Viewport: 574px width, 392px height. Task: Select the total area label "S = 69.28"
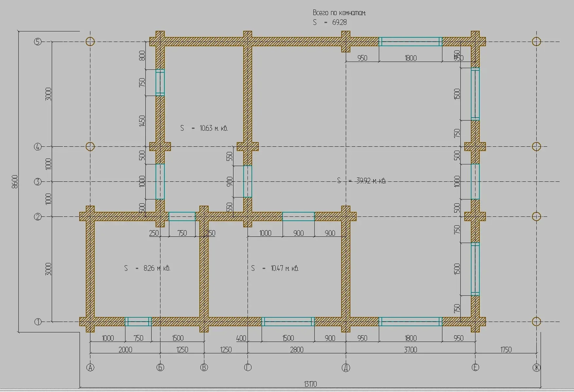click(x=330, y=22)
